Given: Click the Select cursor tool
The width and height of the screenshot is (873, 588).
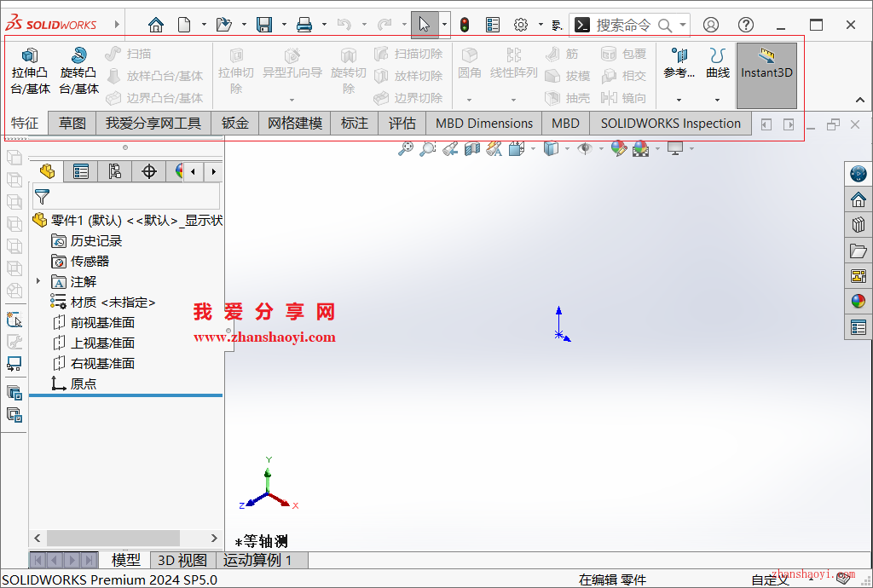Looking at the screenshot, I should tap(425, 25).
